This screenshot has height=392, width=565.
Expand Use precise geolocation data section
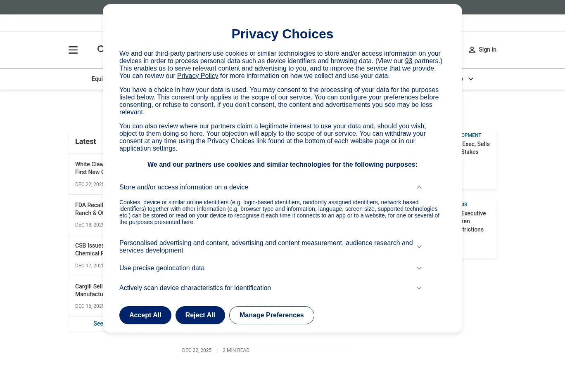coord(419,268)
